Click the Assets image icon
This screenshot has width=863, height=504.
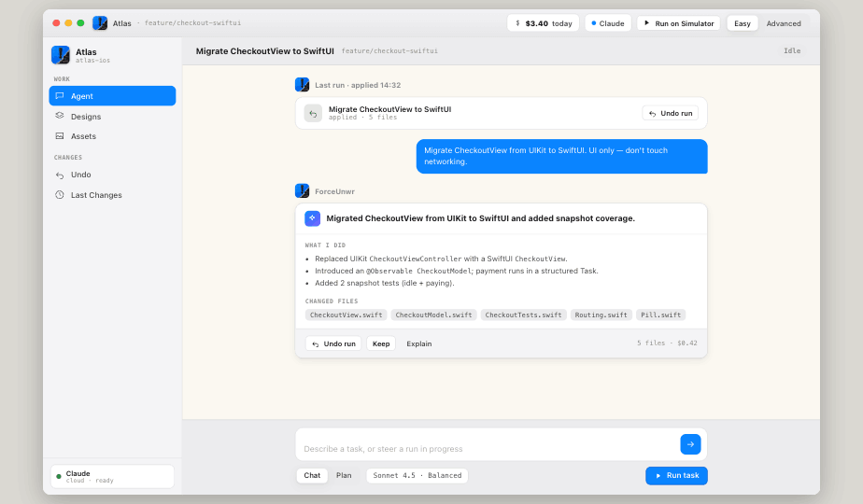60,136
